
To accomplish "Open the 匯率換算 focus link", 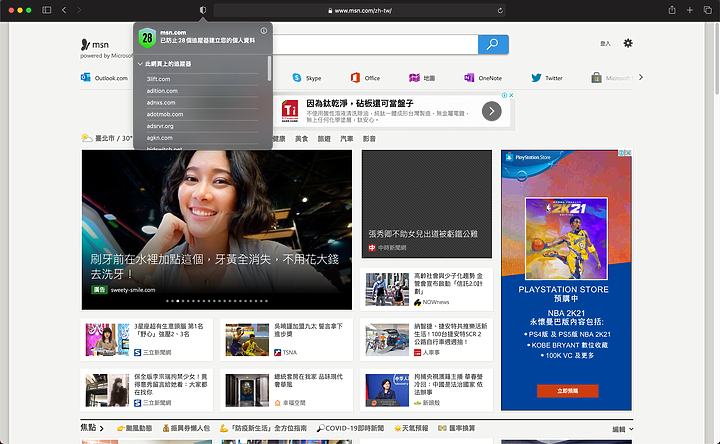I will (x=457, y=428).
